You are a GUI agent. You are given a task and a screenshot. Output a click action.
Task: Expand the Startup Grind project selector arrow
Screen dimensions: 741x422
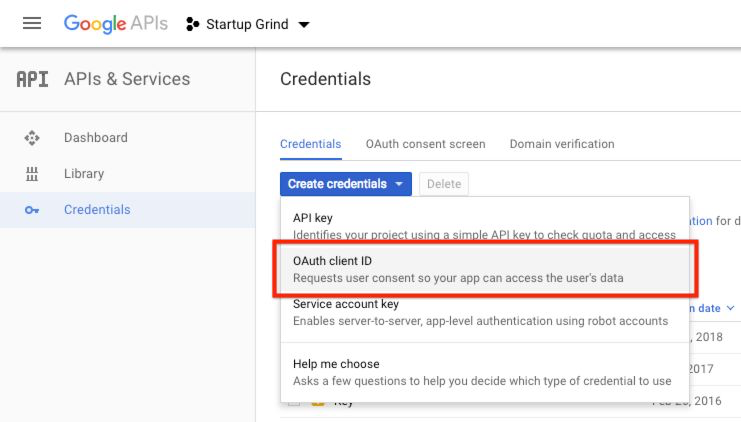[304, 24]
